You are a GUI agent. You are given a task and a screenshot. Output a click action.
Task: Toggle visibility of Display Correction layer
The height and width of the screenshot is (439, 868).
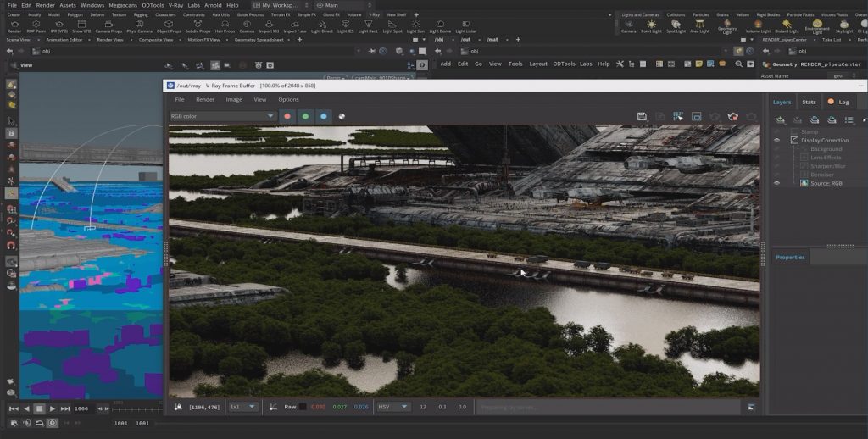click(776, 140)
